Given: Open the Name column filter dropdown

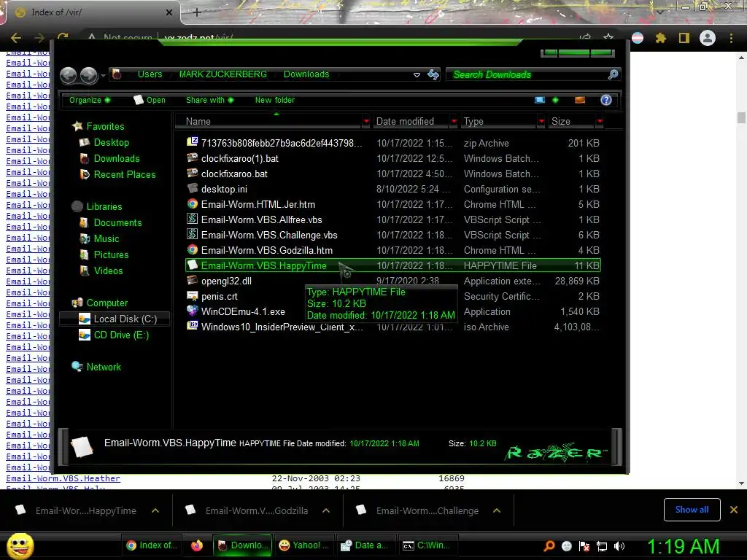Looking at the screenshot, I should pos(366,122).
